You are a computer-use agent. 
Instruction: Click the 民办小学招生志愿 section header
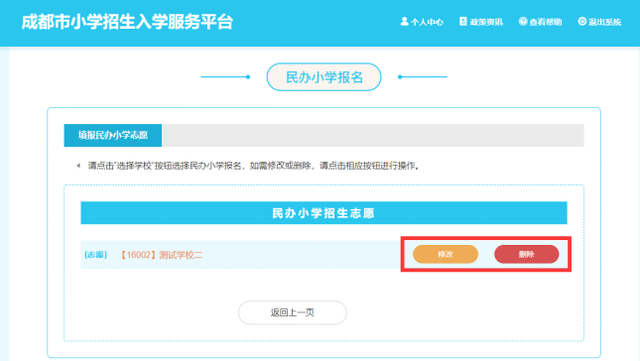324,213
